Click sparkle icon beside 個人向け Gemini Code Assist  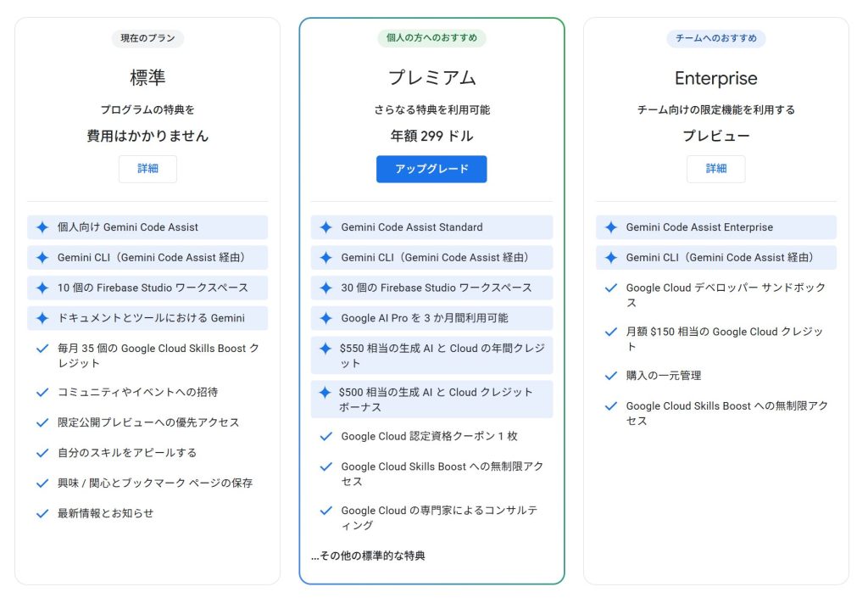pyautogui.click(x=42, y=227)
